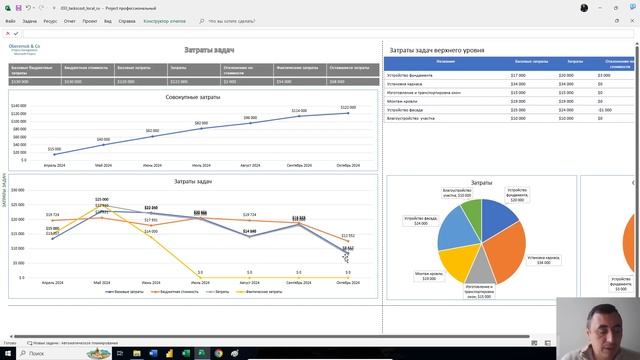Viewport: 640px width, 360px height.
Task: Switch to Конструктор отчетов tab
Action: (164, 21)
